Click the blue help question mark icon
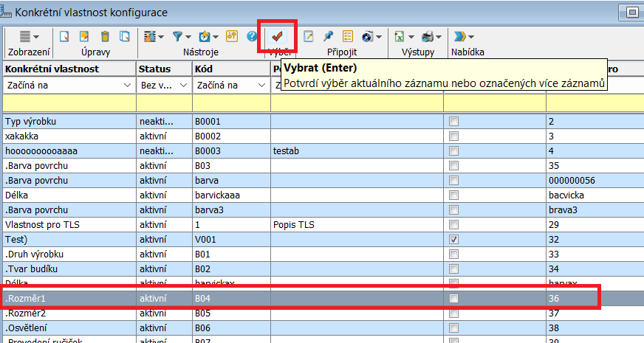The image size is (644, 343). (252, 36)
